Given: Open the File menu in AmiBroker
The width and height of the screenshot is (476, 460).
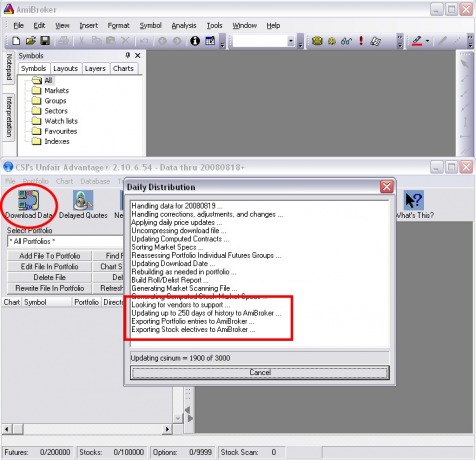Looking at the screenshot, I should tap(18, 25).
